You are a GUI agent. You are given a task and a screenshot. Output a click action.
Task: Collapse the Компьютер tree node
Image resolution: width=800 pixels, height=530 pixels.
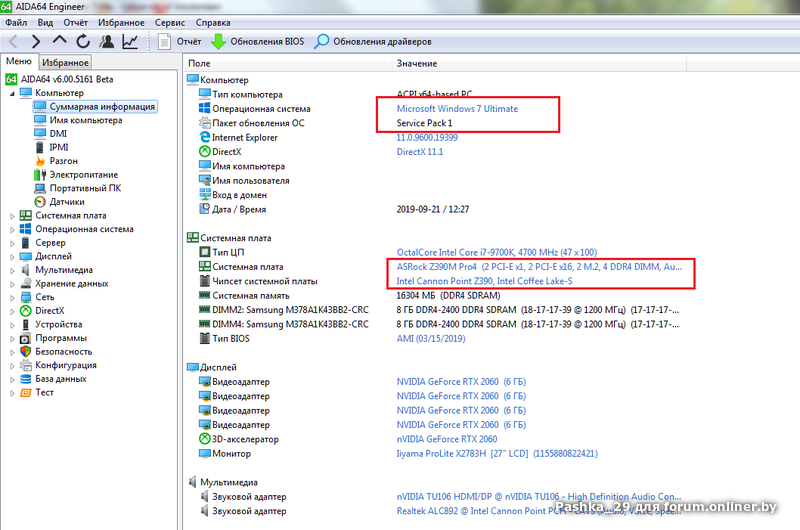[12, 93]
